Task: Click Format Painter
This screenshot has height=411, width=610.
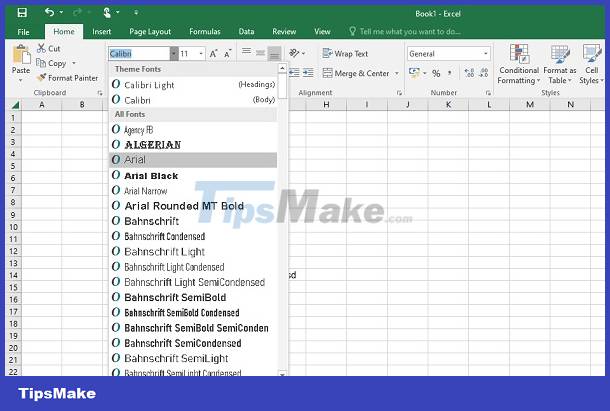Action: pos(67,78)
